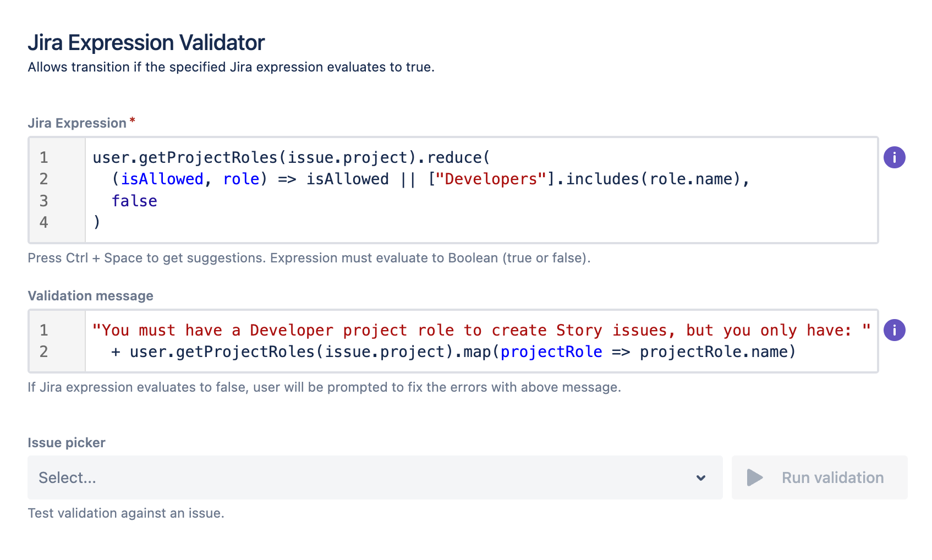Click the info icon beside Jira Expression editor
This screenshot has width=932, height=560.
point(895,157)
